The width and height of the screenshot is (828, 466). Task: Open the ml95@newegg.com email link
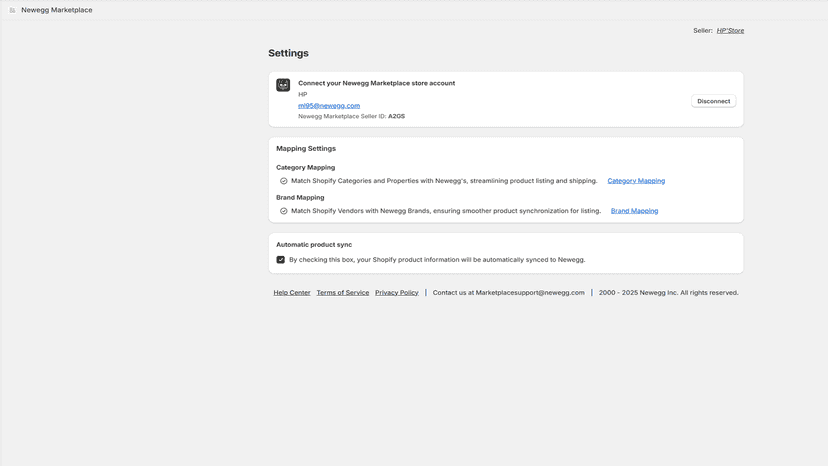coord(329,106)
